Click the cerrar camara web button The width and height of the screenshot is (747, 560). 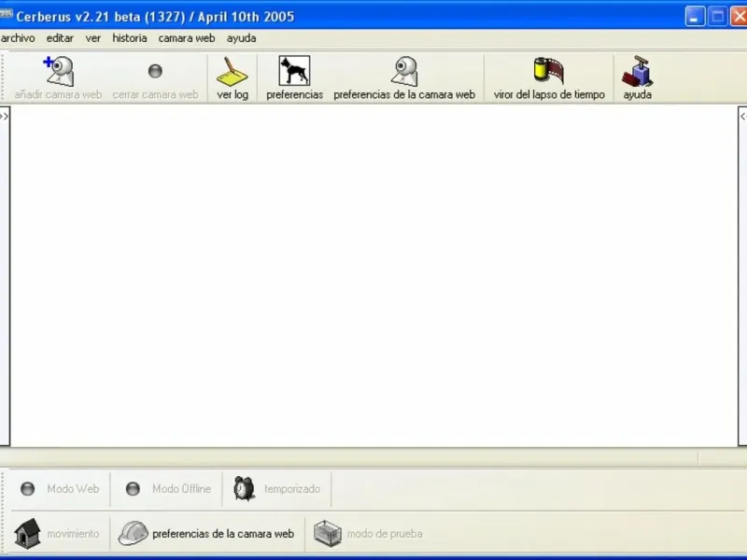[x=155, y=78]
